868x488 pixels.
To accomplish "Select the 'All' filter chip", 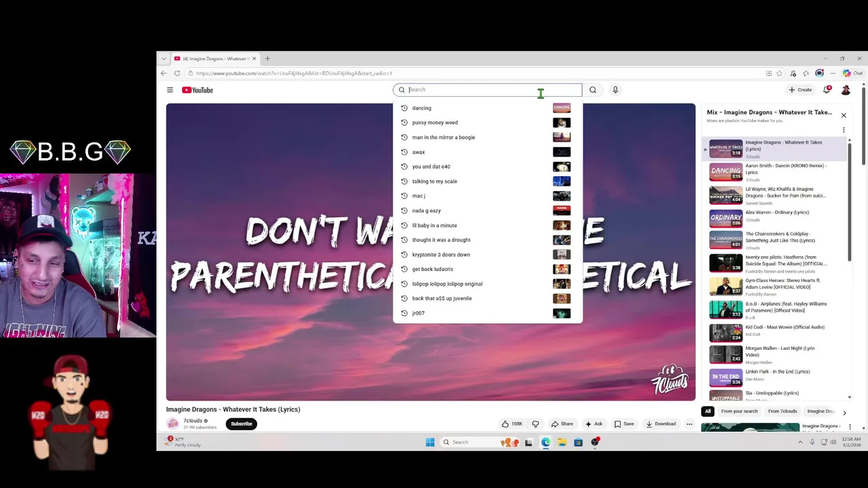I will tap(708, 411).
